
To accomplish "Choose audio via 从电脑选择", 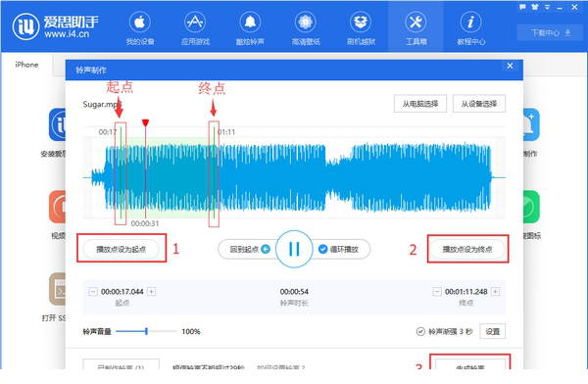I will click(x=420, y=104).
